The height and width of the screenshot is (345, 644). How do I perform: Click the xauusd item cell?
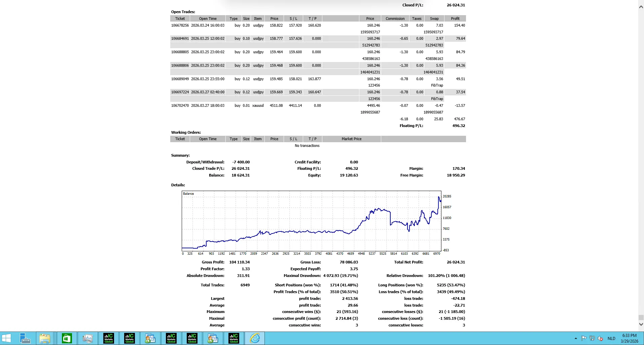point(258,105)
